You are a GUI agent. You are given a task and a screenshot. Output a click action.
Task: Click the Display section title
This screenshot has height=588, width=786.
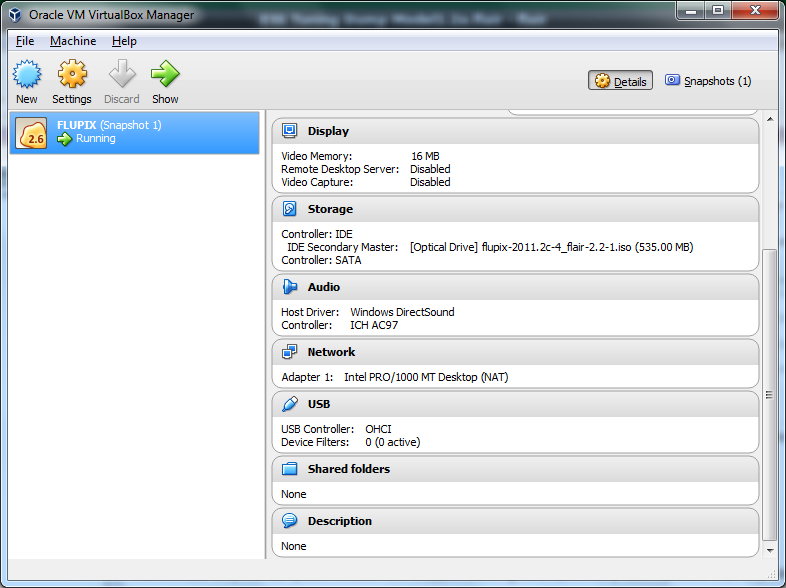328,131
